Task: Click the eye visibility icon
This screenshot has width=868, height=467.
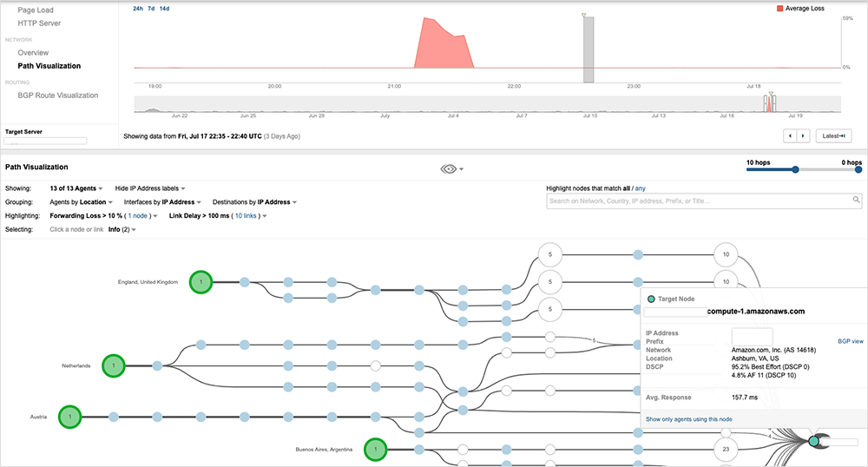Action: (449, 168)
